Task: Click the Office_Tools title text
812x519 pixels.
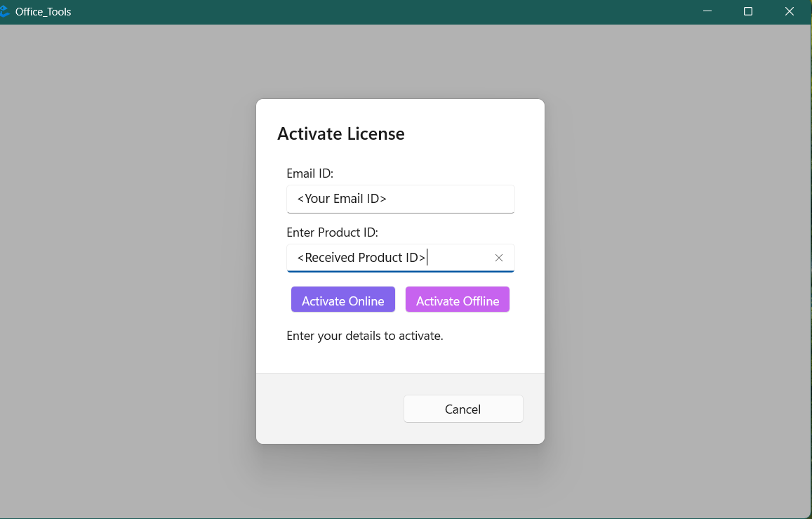Action: click(x=43, y=12)
